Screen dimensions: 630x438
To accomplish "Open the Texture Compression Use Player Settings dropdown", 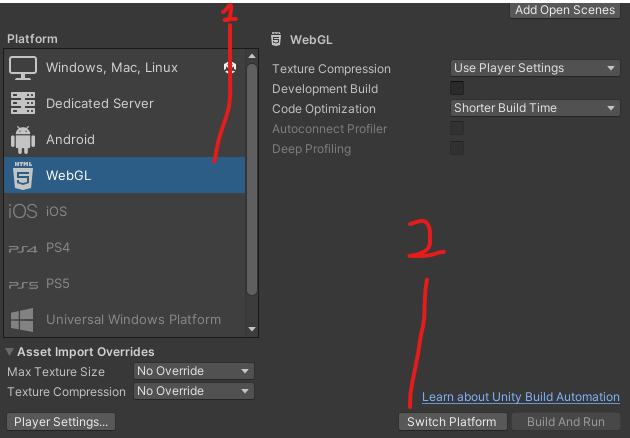I will [535, 68].
